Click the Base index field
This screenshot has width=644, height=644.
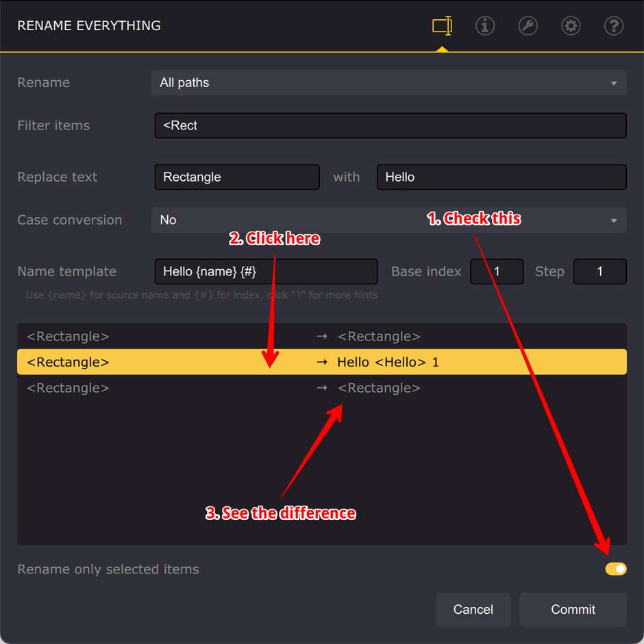pos(497,271)
